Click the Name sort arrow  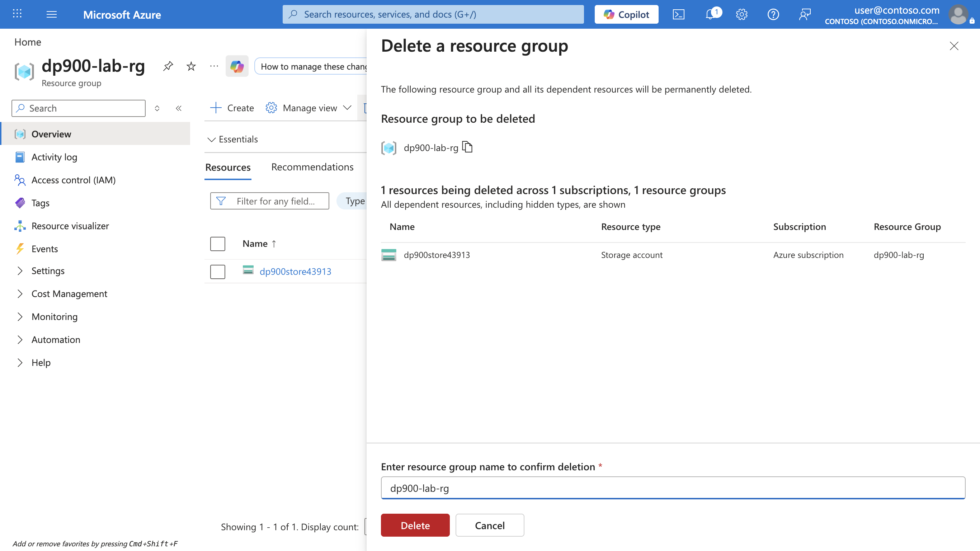click(x=274, y=244)
